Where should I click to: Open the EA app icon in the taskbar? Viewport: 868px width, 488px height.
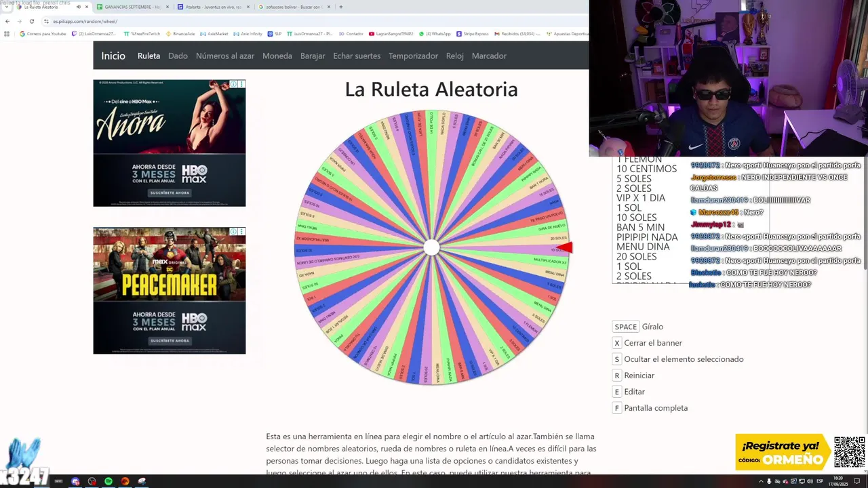(x=125, y=481)
